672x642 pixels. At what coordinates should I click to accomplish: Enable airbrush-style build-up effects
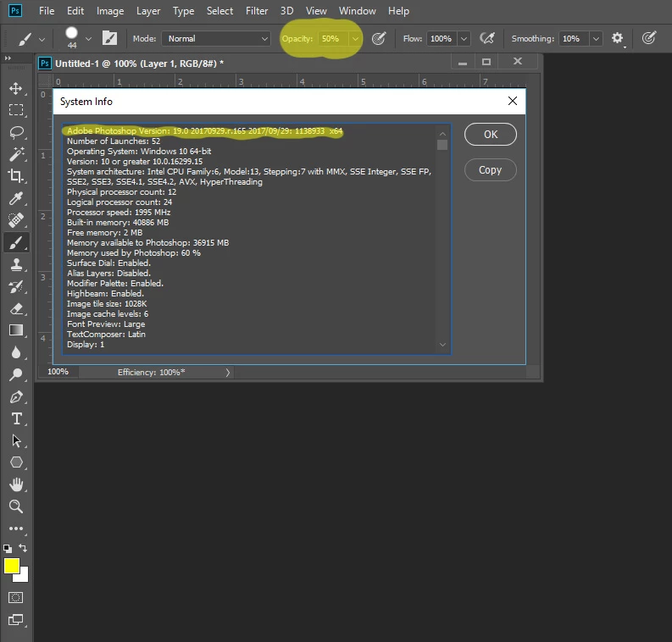click(487, 39)
